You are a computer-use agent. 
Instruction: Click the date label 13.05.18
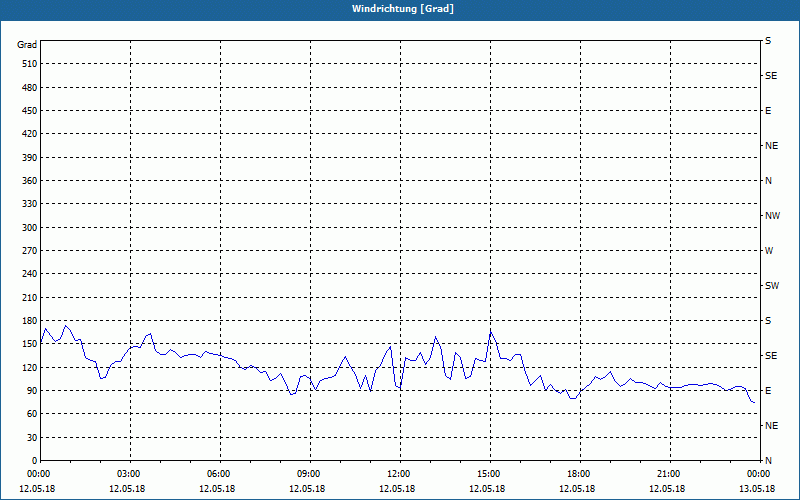coord(757,489)
